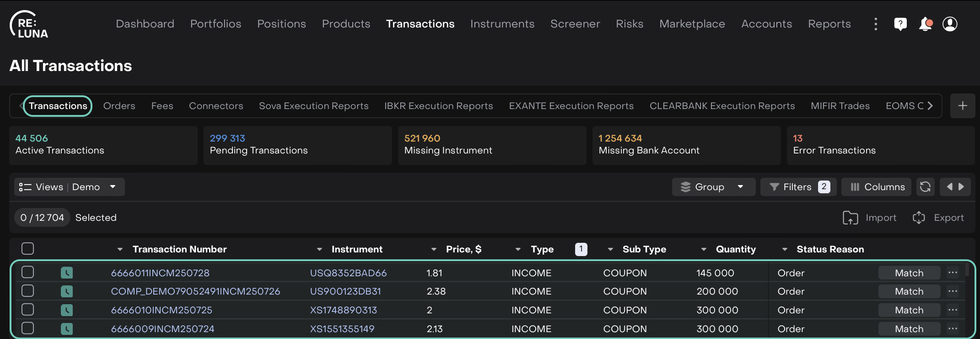This screenshot has width=980, height=339.
Task: Open row options for transaction 6666011INCM250728
Action: [x=953, y=273]
